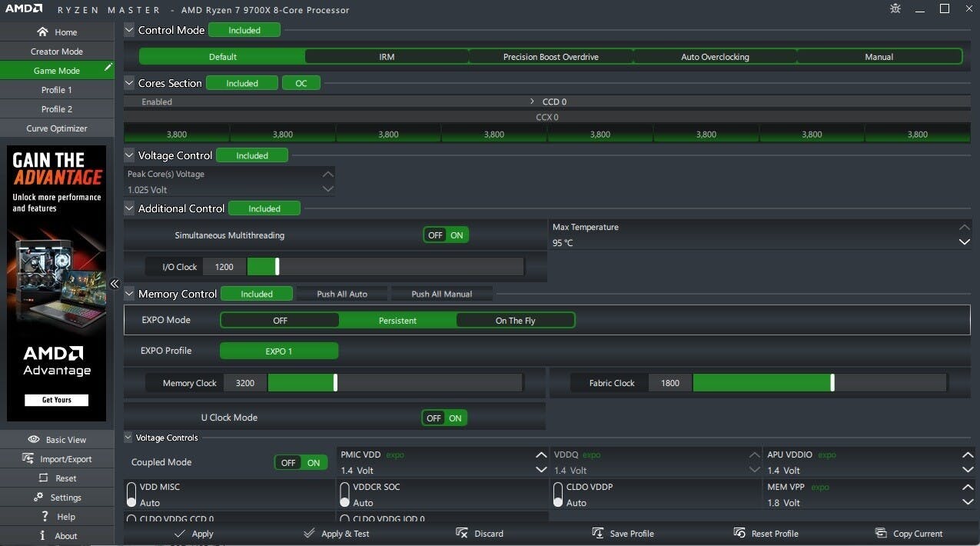Click Push All Auto
Screen dimensions: 980x546
(342, 295)
